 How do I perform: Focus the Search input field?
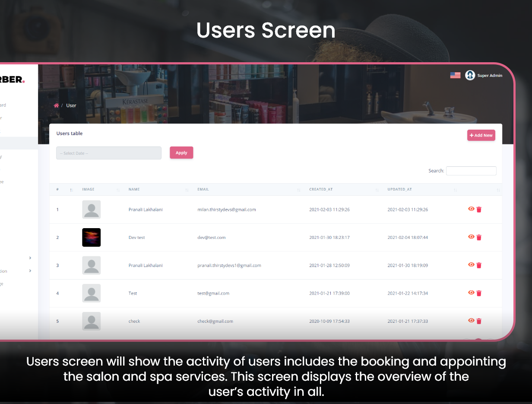point(471,171)
